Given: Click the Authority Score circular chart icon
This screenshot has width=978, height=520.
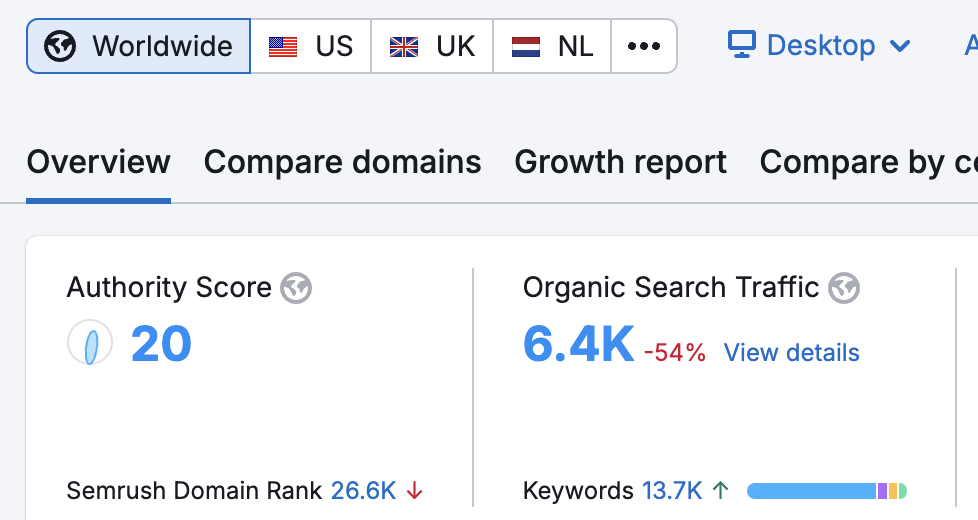Looking at the screenshot, I should click(90, 342).
